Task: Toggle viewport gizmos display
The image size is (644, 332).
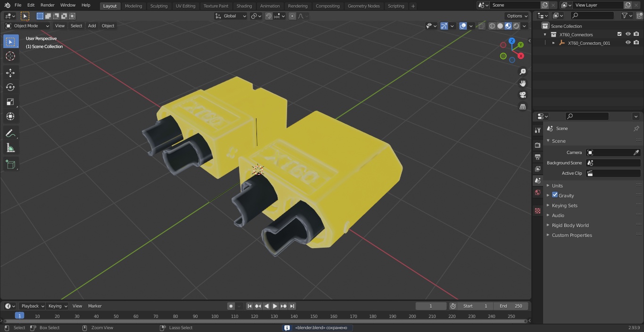Action: click(444, 26)
